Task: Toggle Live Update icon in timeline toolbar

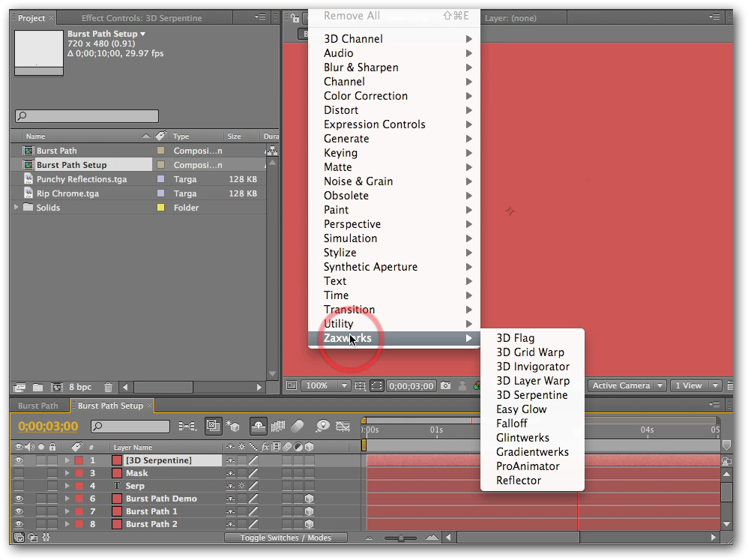Action: point(214,426)
